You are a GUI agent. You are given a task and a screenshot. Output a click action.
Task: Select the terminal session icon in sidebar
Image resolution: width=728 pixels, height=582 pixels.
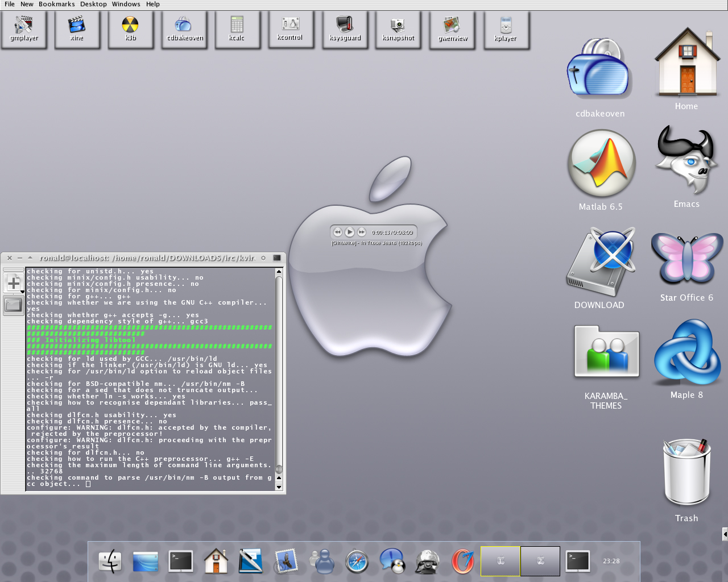[x=13, y=305]
